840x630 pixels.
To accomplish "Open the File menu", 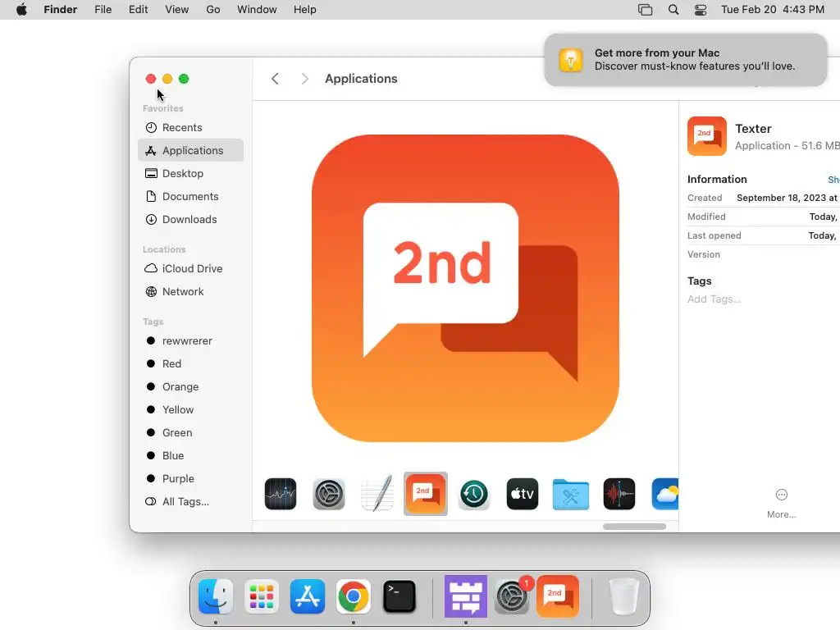I will click(x=103, y=10).
